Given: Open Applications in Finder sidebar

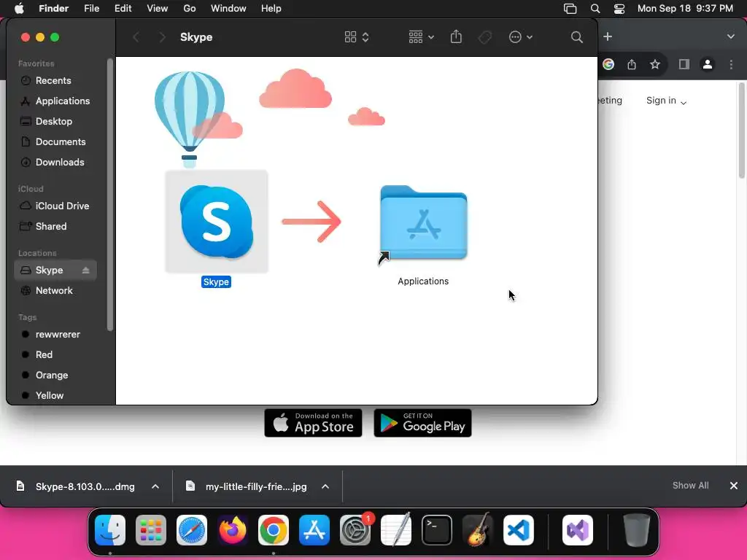Looking at the screenshot, I should 63,101.
